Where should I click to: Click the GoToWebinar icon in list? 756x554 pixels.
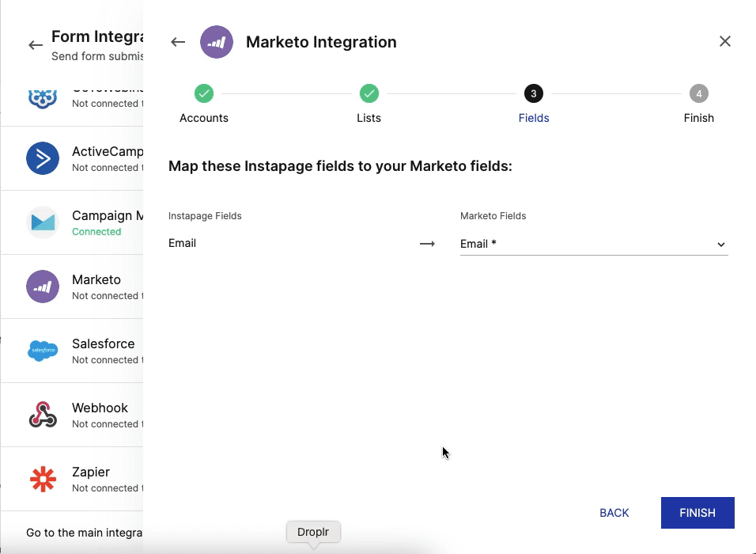coord(43,98)
